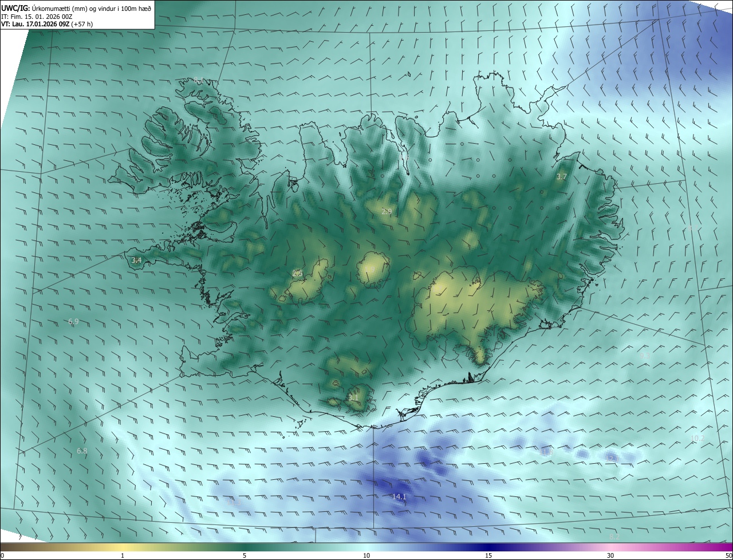Click the yellow section of the colour bar

pyautogui.click(x=123, y=547)
